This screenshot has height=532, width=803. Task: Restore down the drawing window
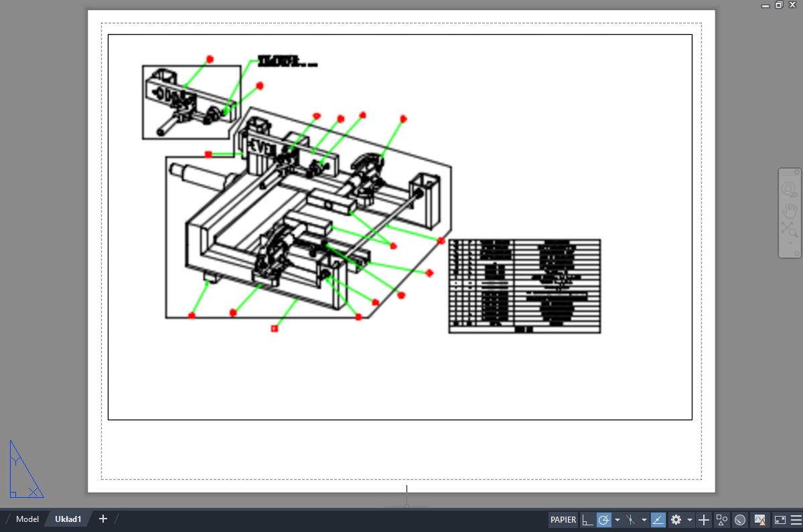(779, 5)
